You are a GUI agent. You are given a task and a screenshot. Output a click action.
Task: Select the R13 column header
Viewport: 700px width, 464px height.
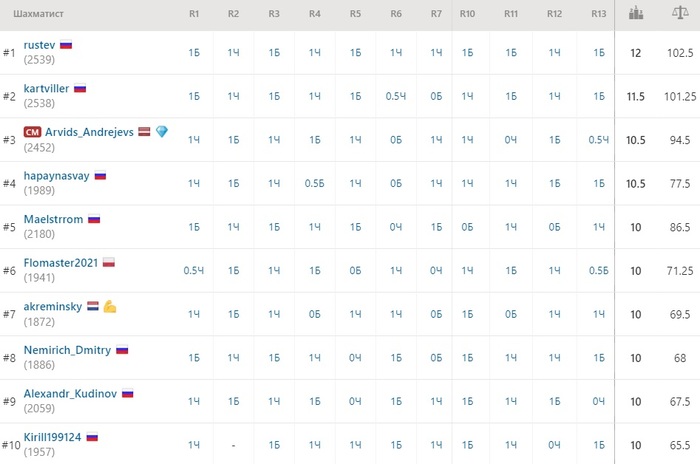(598, 14)
